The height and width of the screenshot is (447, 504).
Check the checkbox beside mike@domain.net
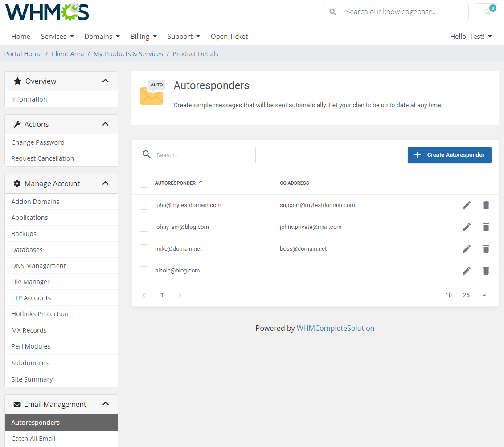point(143,248)
